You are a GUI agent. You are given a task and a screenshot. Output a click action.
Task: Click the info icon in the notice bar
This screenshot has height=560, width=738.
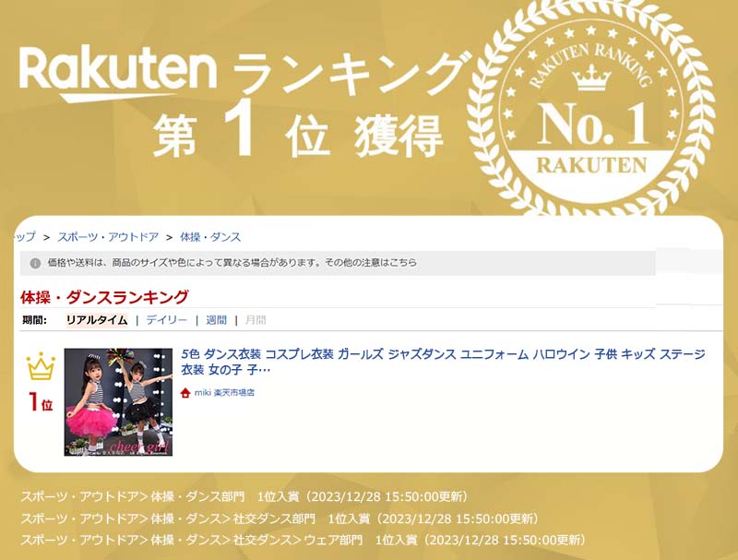35,263
